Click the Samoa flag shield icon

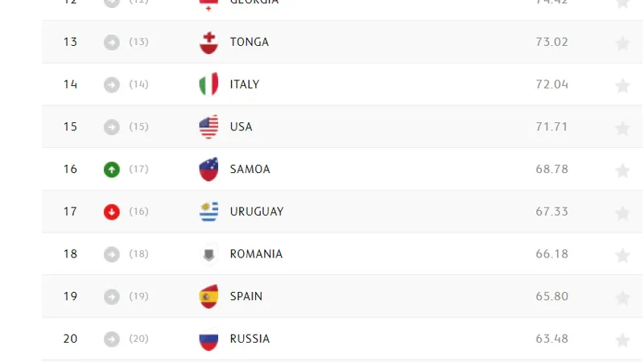pyautogui.click(x=208, y=169)
